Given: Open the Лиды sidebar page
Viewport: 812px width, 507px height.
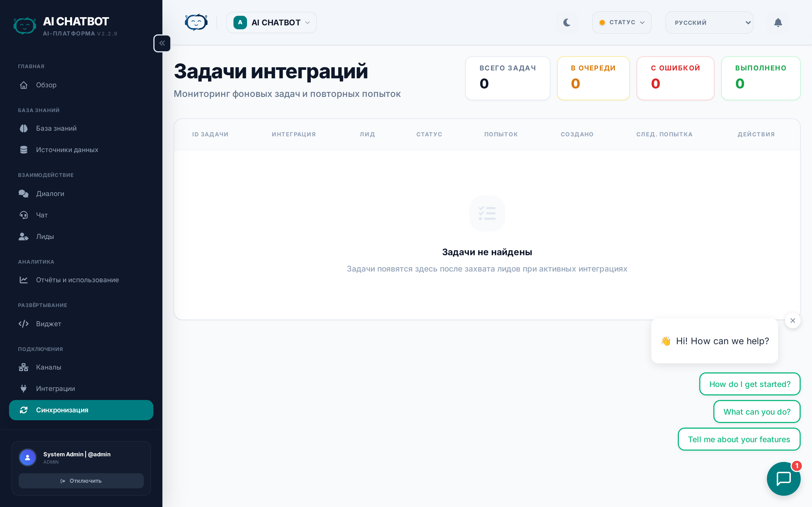Looking at the screenshot, I should (x=45, y=236).
